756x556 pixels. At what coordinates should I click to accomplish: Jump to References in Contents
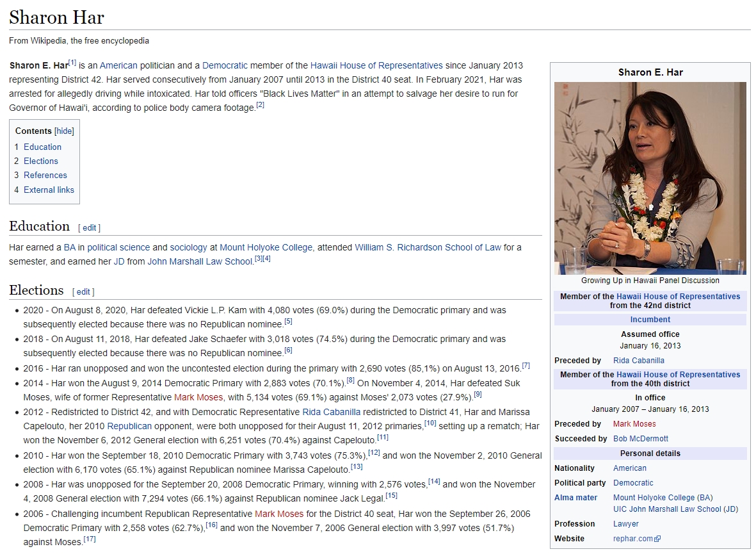45,176
